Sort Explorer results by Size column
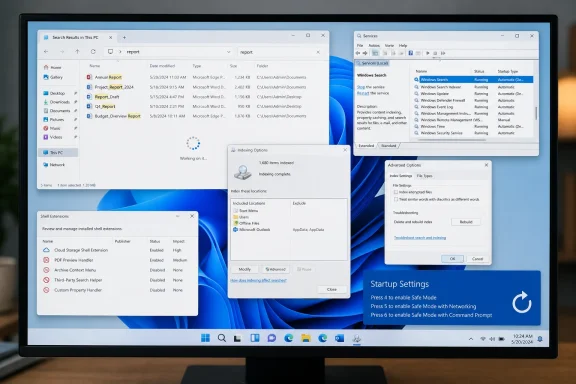 pos(234,66)
